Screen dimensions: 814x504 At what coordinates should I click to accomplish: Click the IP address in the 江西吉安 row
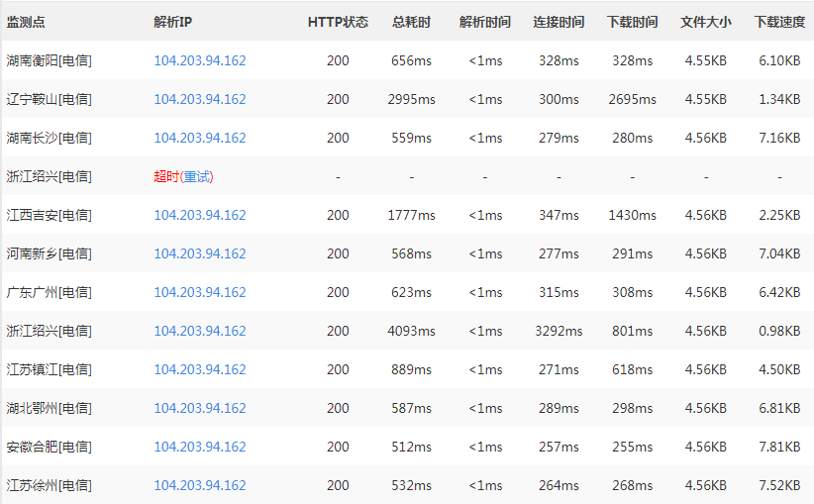click(200, 216)
